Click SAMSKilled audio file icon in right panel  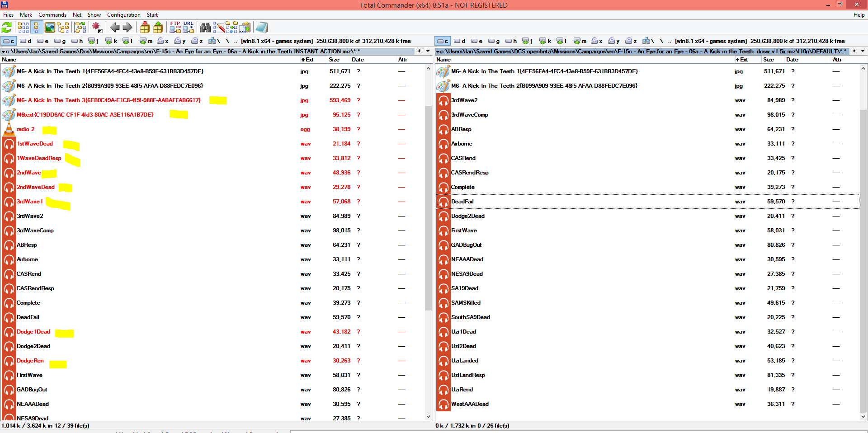pos(443,303)
